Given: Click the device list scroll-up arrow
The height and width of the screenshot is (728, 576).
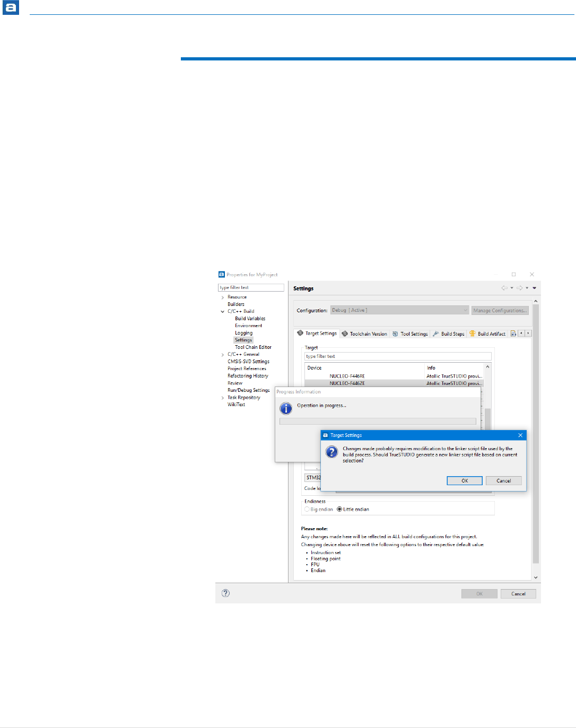Looking at the screenshot, I should [487, 366].
